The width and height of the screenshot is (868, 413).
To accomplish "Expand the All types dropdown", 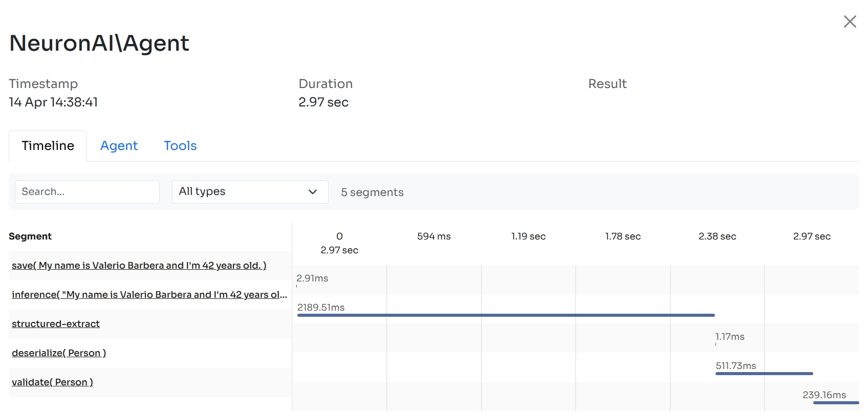I will tap(250, 192).
